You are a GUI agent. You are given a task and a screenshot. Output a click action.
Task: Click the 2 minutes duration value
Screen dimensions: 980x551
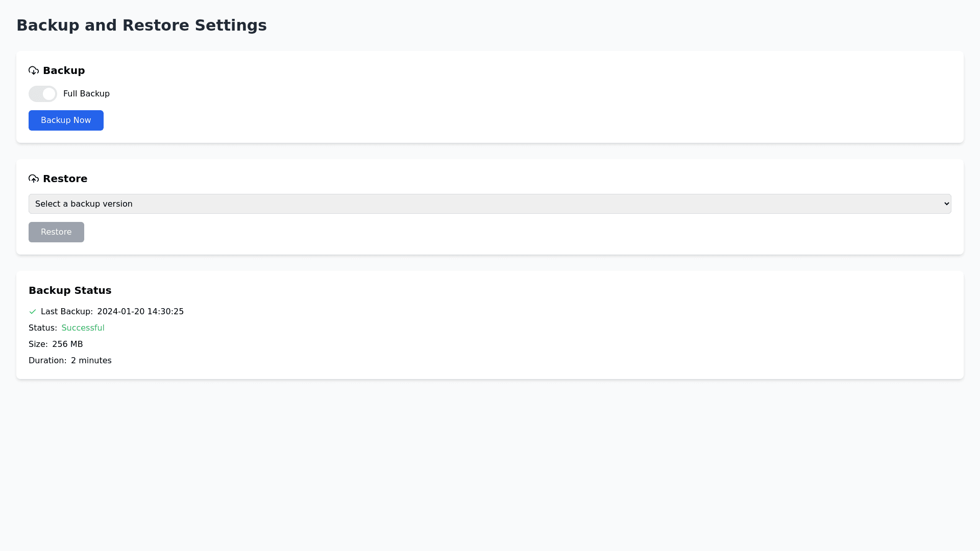pos(91,361)
